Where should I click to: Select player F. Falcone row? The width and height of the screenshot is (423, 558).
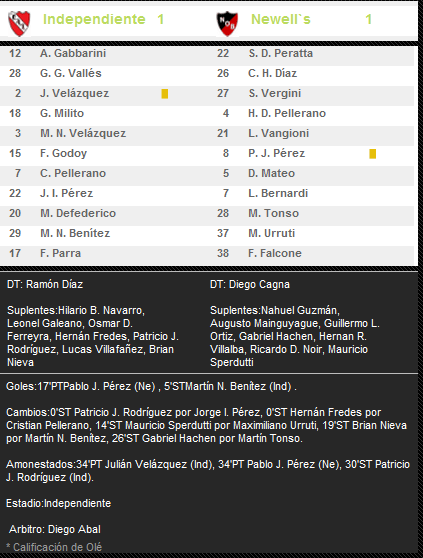coord(311,253)
